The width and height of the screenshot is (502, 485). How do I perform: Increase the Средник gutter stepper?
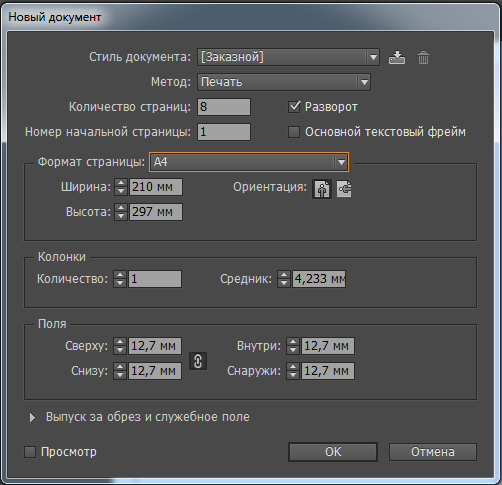[284, 275]
